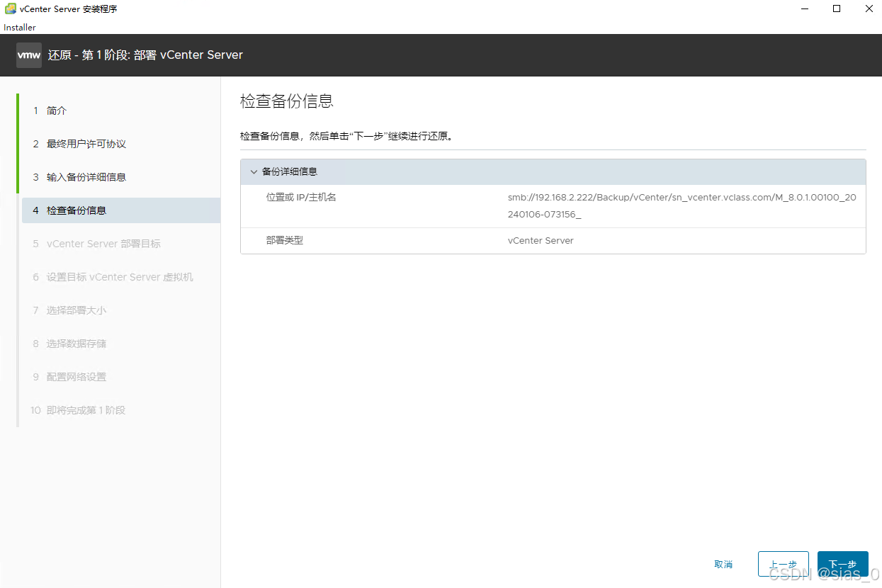
Task: Click the vCenter Server deployment type value
Action: [541, 241]
